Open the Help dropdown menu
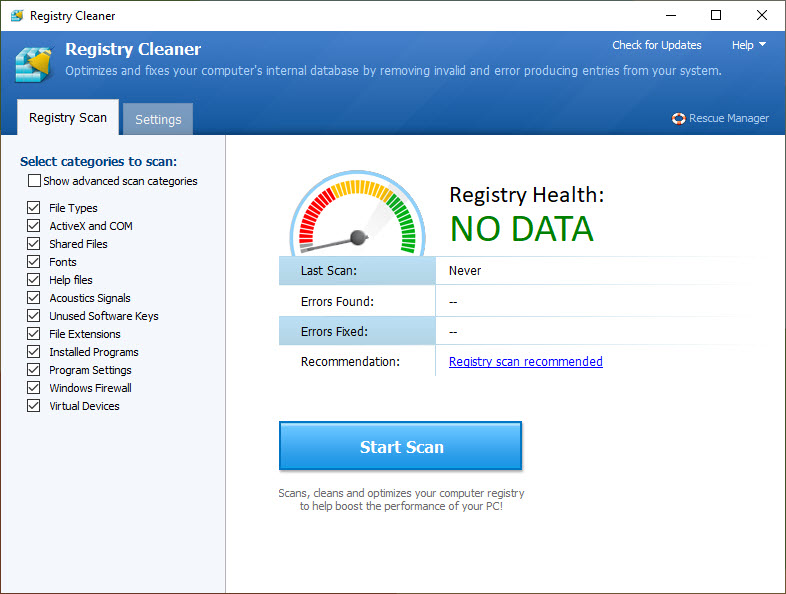The width and height of the screenshot is (786, 594). coord(748,45)
